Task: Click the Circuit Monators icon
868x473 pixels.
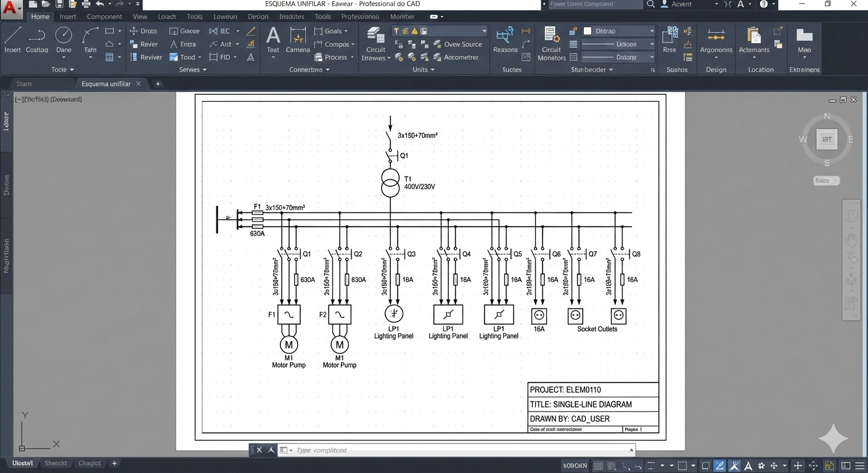Action: pos(551,43)
